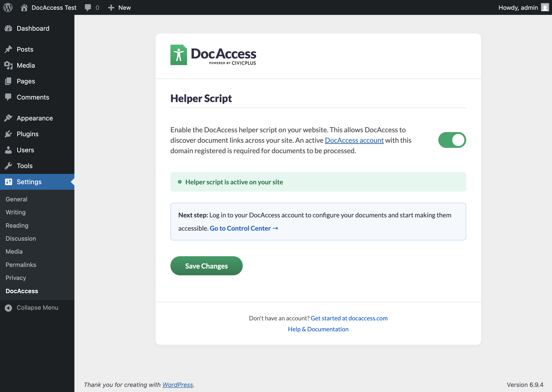Go to General settings submenu
This screenshot has height=392, width=552.
point(17,199)
